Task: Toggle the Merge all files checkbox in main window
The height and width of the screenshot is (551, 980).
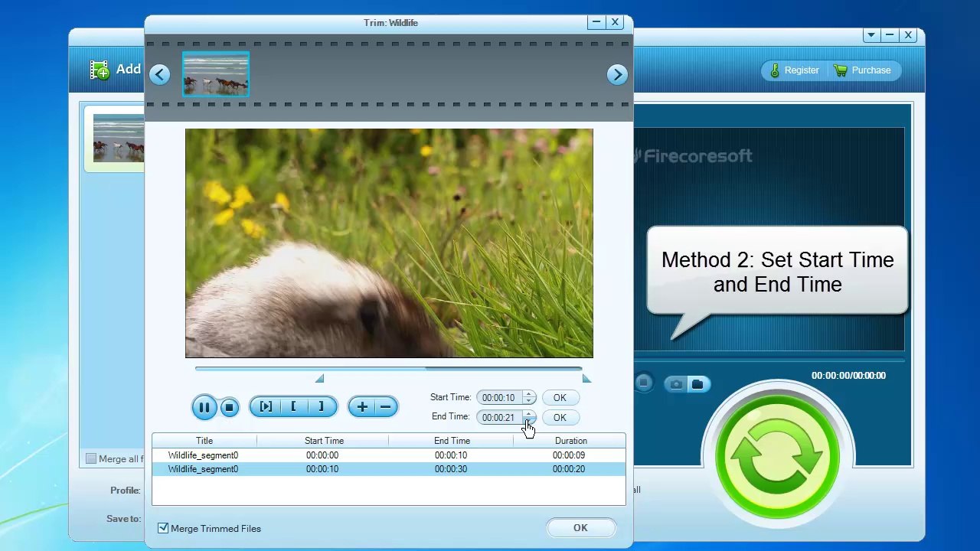Action: (x=91, y=459)
